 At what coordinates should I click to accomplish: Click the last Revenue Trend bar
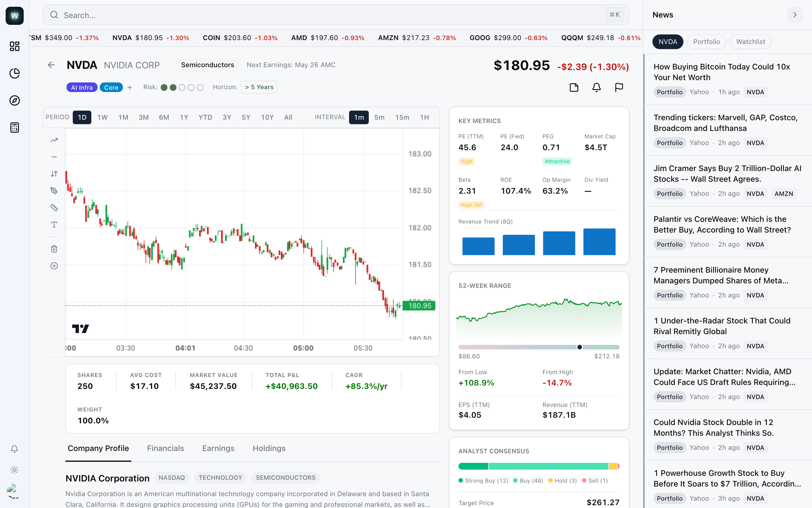coord(599,242)
